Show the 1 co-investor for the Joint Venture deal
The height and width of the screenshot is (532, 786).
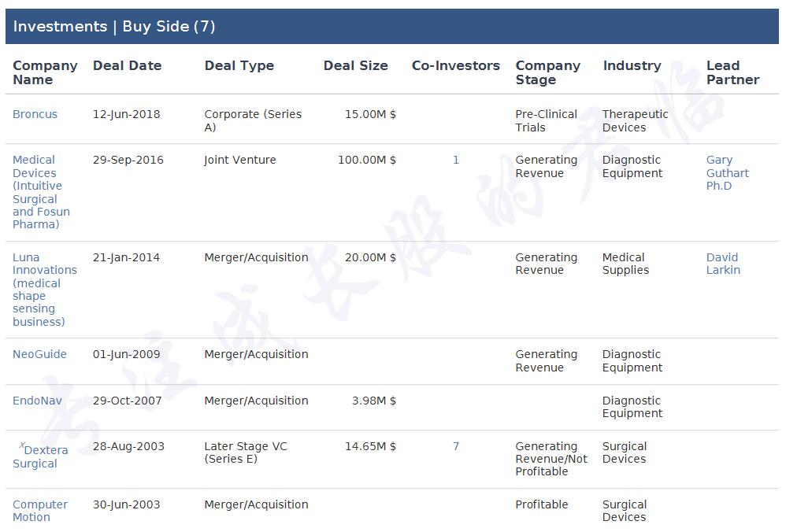456,160
